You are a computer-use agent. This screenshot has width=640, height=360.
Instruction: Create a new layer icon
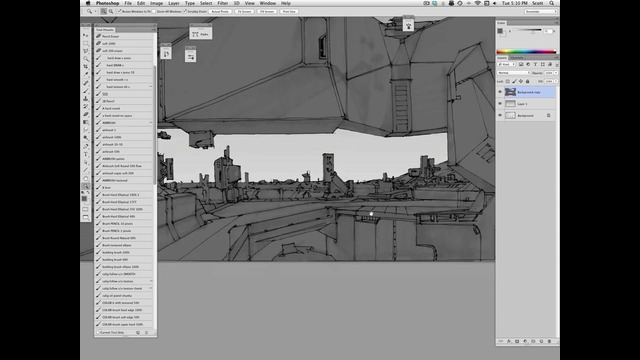tap(541, 341)
